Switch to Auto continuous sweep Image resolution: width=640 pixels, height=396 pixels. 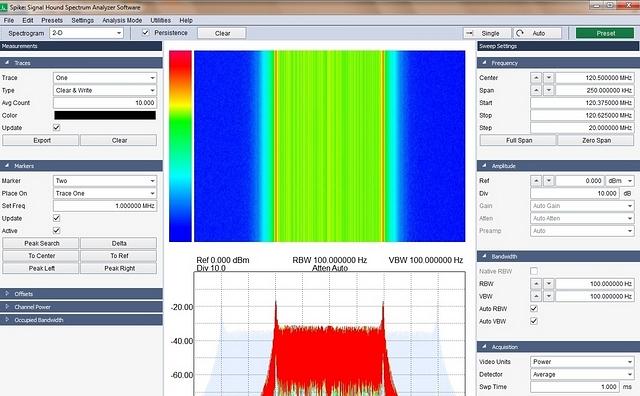(537, 33)
